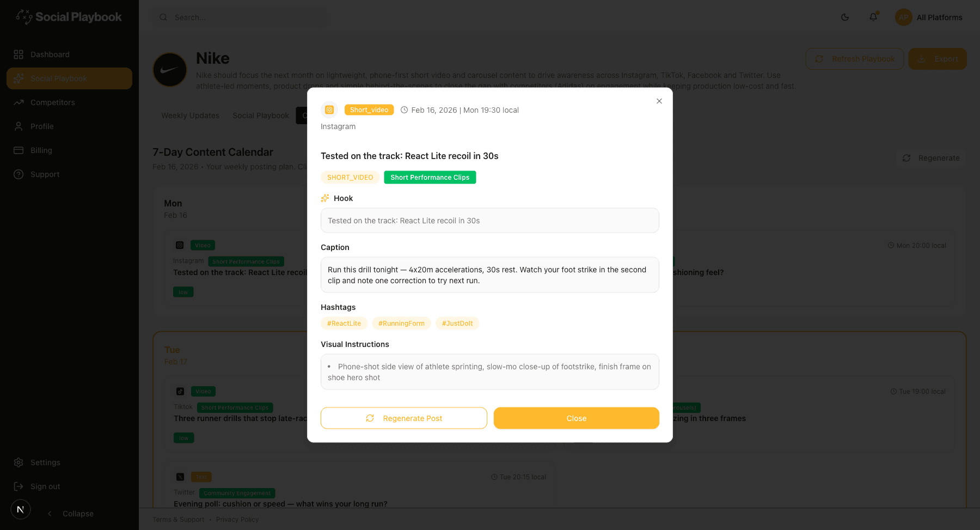The image size is (980, 530).
Task: Click the AP user avatar
Action: [x=904, y=17]
